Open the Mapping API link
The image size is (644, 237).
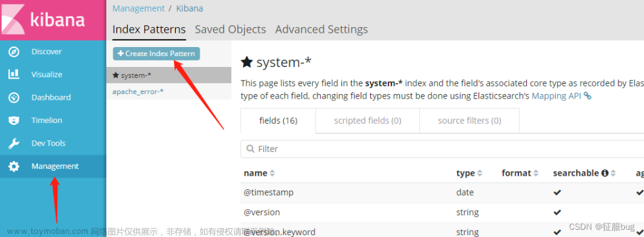557,96
